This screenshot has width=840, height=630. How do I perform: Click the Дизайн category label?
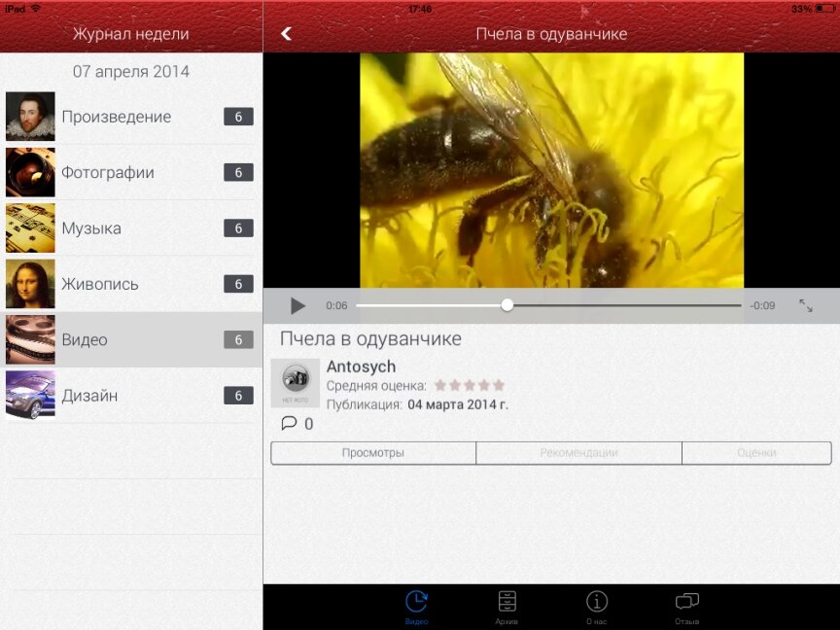89,396
